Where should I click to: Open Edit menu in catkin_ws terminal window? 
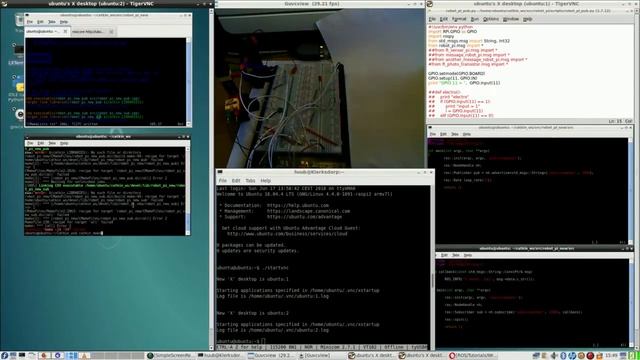coord(40,143)
